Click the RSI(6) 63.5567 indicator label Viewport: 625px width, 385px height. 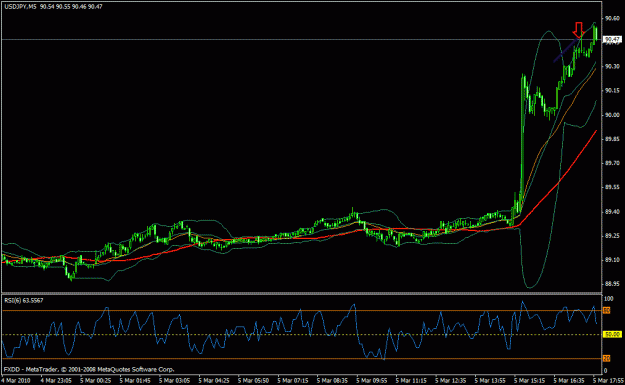24,300
